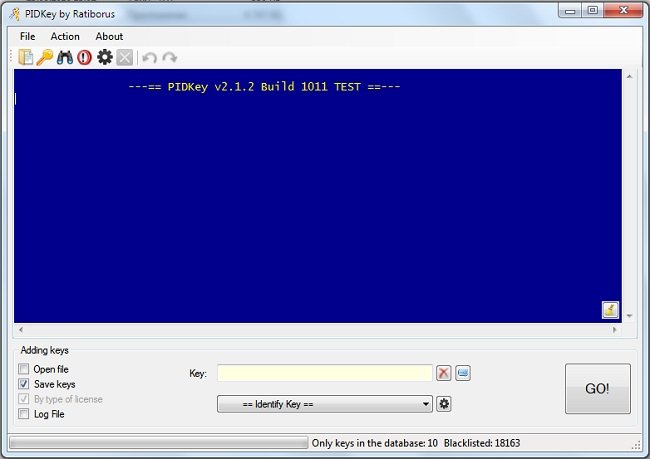Click 'Only keys in the database: 10' status text
This screenshot has width=650, height=459.
click(375, 443)
